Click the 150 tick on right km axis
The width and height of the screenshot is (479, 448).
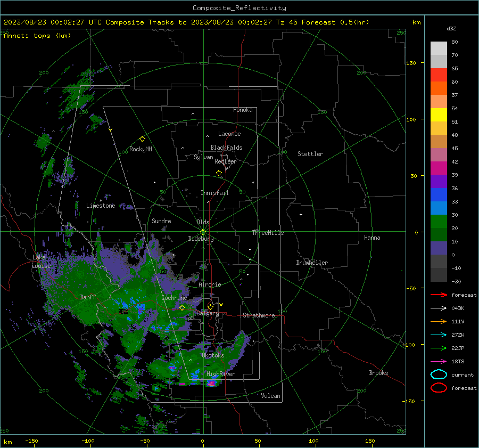click(x=411, y=63)
